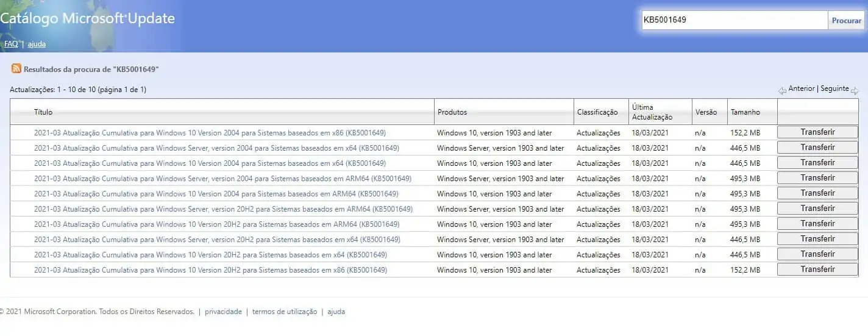Image resolution: width=868 pixels, height=336 pixels.
Task: Open the FAQ link in header
Action: [x=11, y=44]
